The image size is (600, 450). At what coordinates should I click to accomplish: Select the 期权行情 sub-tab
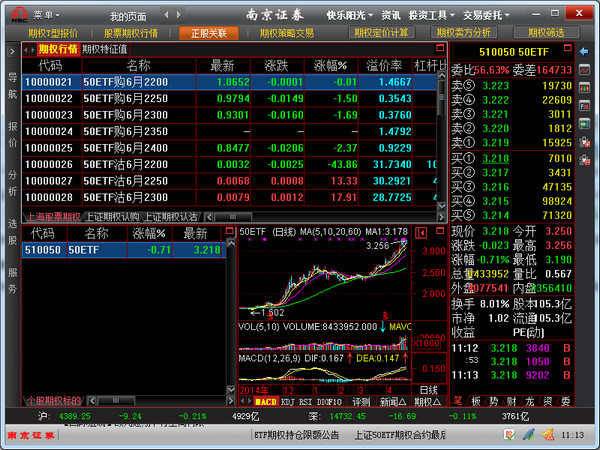(58, 49)
